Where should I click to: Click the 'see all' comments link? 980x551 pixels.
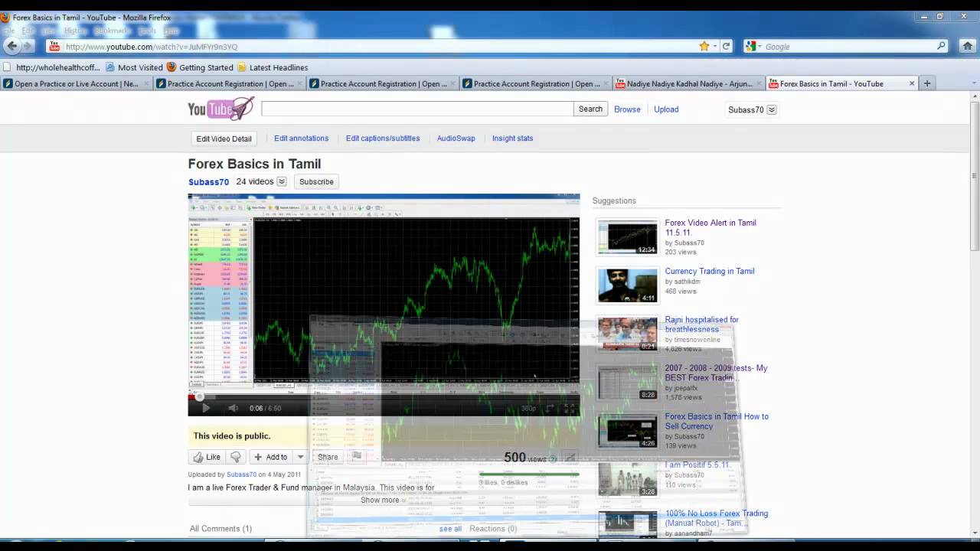pos(450,529)
